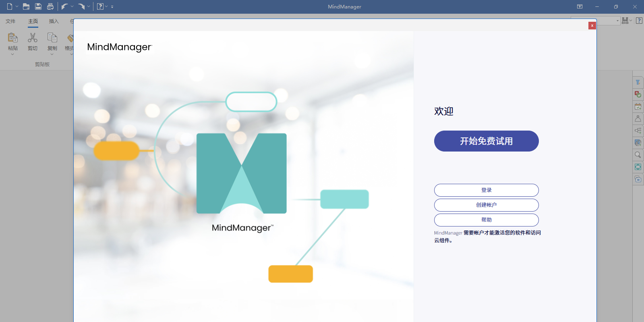Click the 登录 (Sign in) button
The width and height of the screenshot is (644, 322).
coord(486,190)
